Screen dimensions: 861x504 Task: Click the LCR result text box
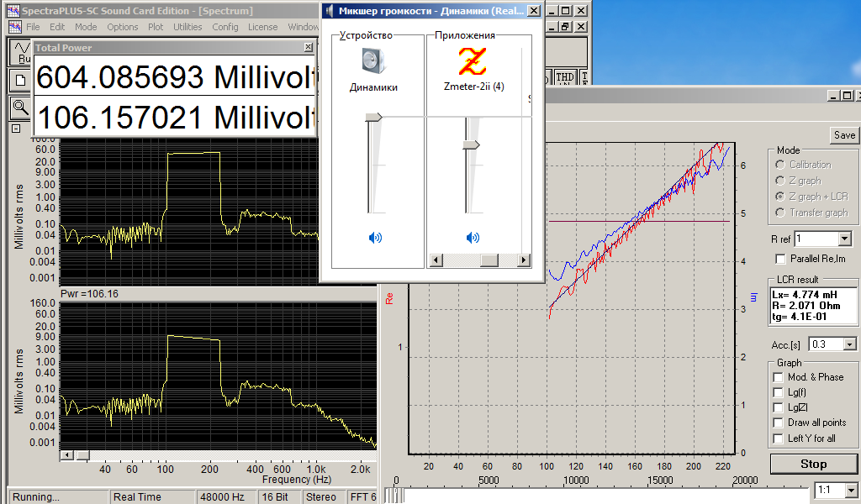(813, 306)
